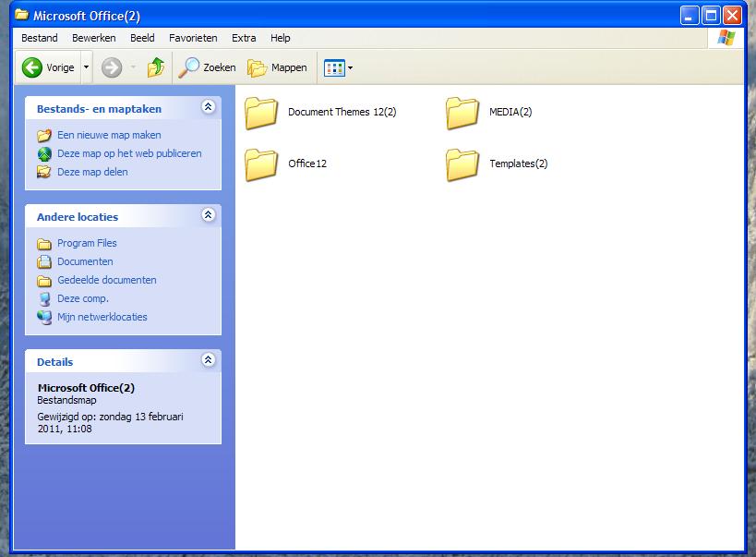
Task: Open the Extra menu
Action: click(x=244, y=38)
